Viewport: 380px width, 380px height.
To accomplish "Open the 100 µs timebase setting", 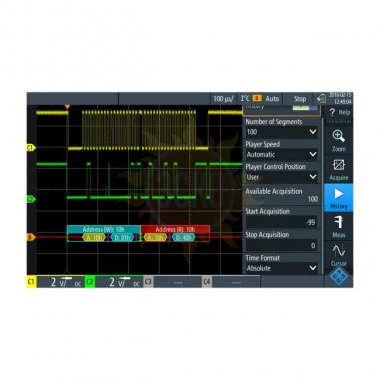I will pyautogui.click(x=223, y=99).
